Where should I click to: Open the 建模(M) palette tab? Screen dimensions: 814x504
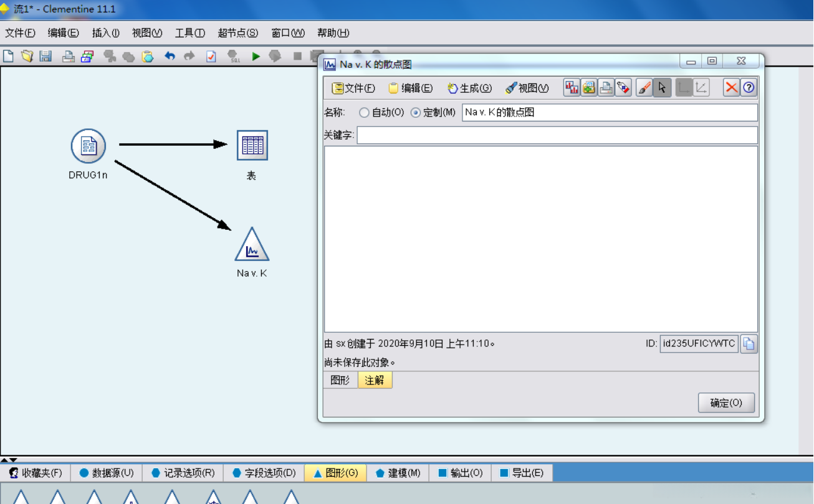tap(398, 473)
